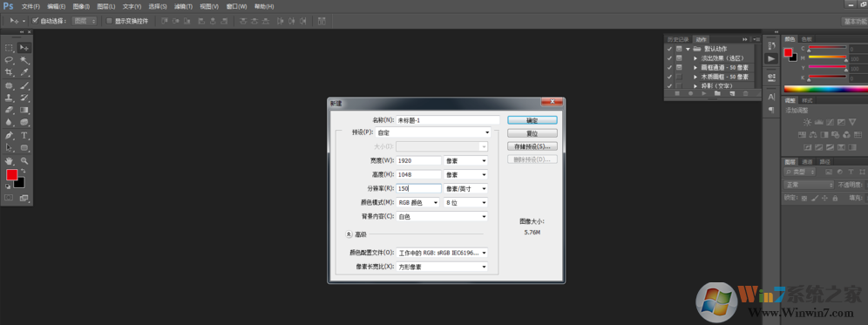Select the Lasso tool

pyautogui.click(x=9, y=60)
